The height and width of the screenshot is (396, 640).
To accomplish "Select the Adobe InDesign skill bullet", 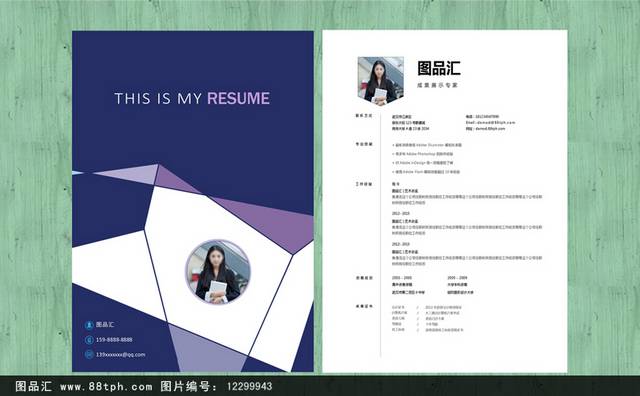I will [x=422, y=163].
